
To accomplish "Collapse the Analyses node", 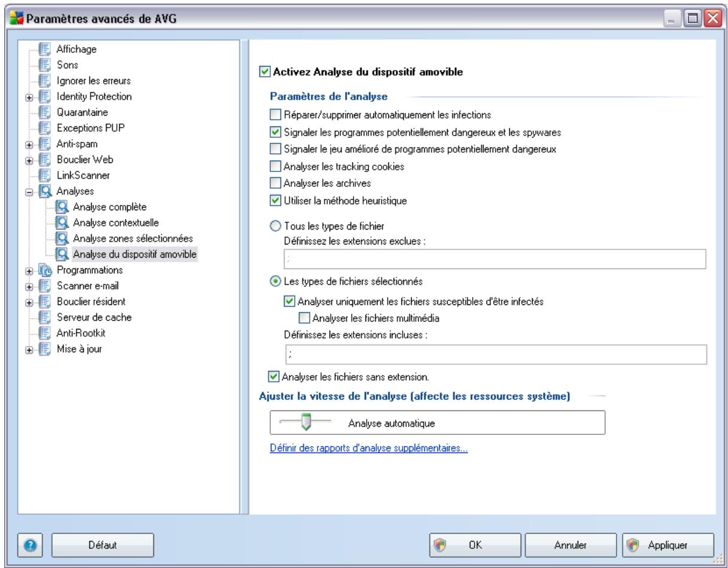I will pyautogui.click(x=28, y=192).
